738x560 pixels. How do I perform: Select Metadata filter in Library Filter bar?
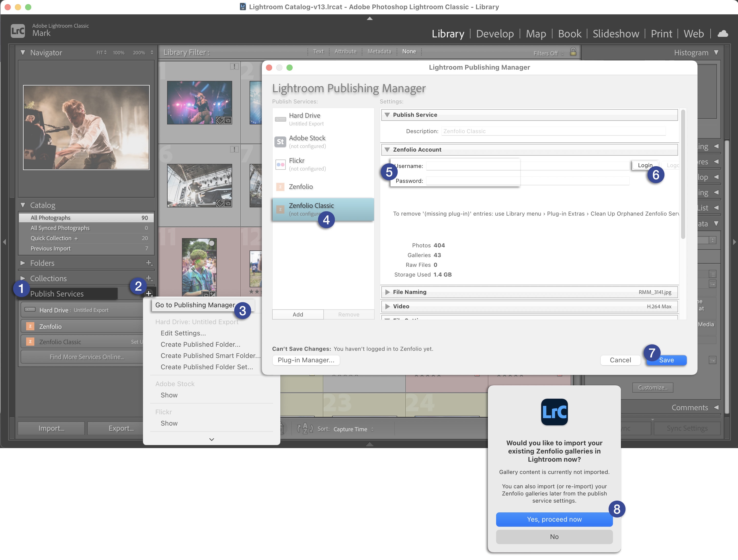tap(379, 51)
